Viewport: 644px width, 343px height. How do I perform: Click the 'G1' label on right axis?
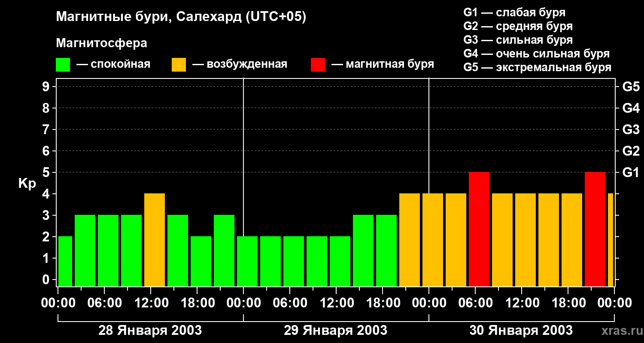[631, 172]
